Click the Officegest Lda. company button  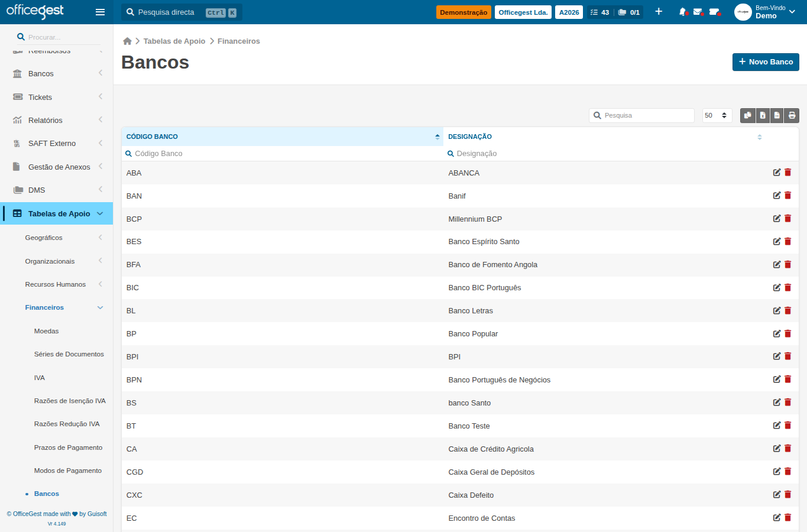coord(523,12)
